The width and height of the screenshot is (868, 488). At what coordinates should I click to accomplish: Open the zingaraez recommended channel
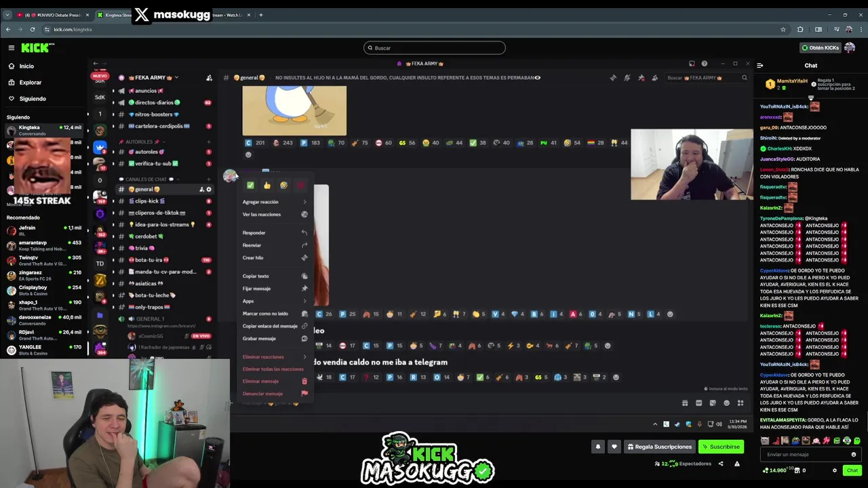tap(43, 275)
